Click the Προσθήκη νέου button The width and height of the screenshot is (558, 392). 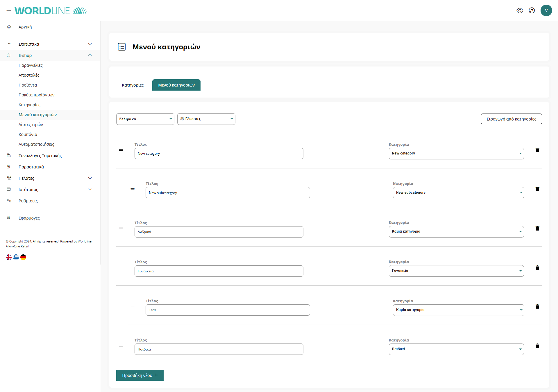(x=140, y=375)
